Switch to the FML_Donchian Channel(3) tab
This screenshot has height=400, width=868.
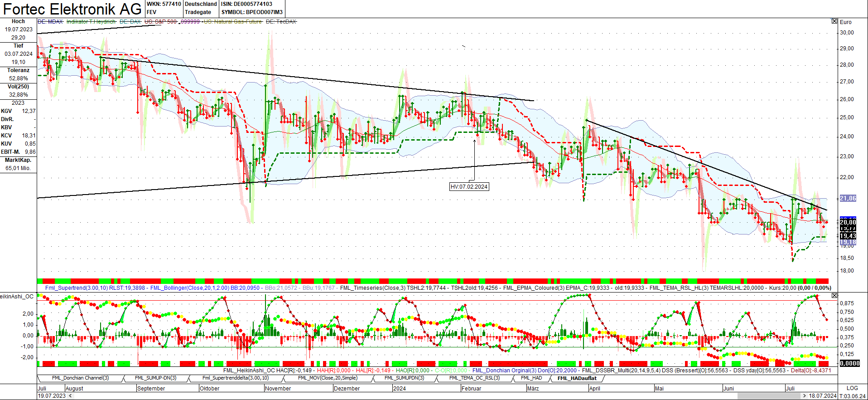tap(80, 378)
